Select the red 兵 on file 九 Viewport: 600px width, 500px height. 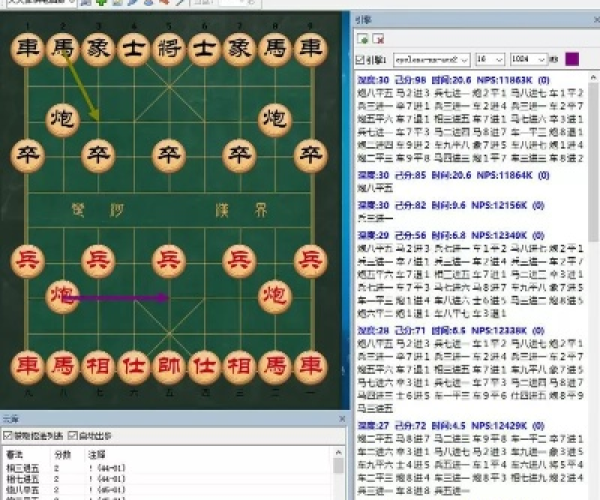pyautogui.click(x=27, y=261)
